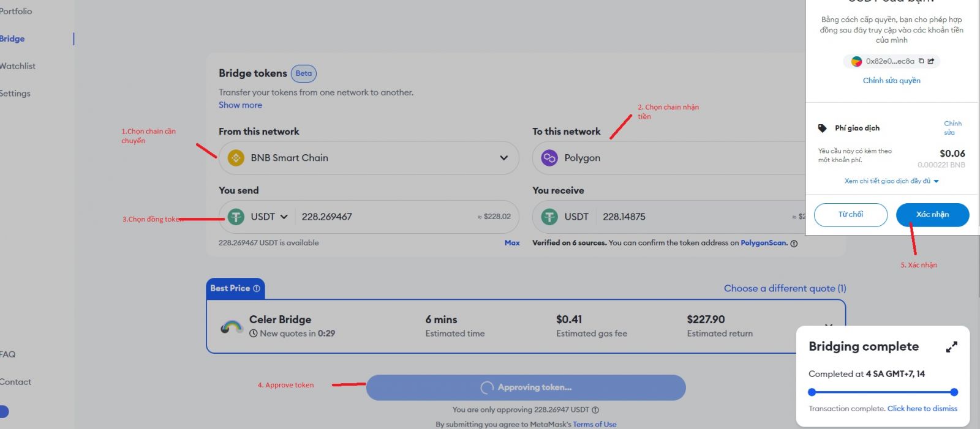Open the PolygonScan link
This screenshot has width=980, height=429.
tap(763, 243)
